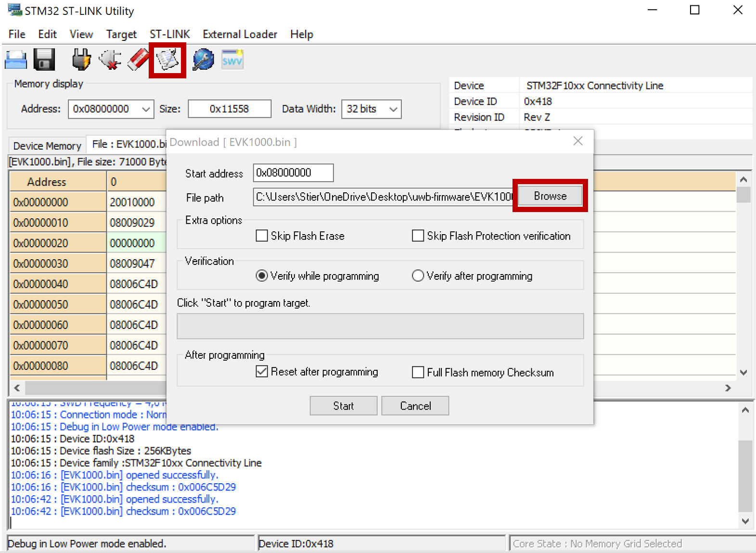Screen dimensions: 756x553
Task: Click log pane scrollbar up arrow
Action: click(x=745, y=410)
